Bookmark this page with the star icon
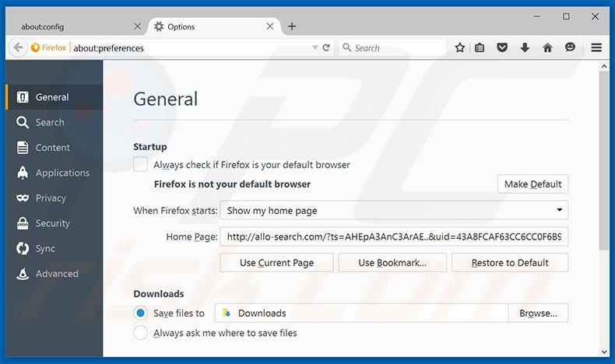The height and width of the screenshot is (364, 615). 459,47
